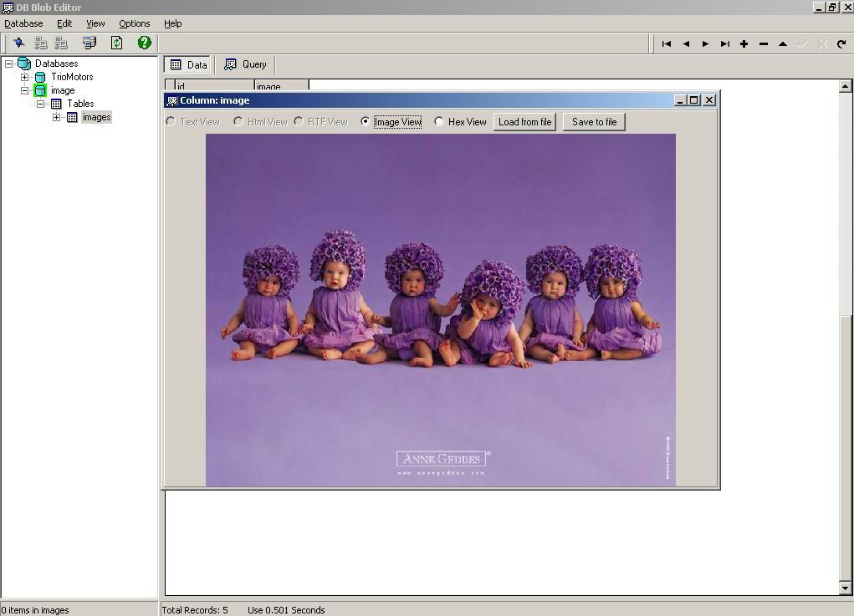This screenshot has height=616, width=854.
Task: Select the Tables label in tree
Action: coord(80,104)
